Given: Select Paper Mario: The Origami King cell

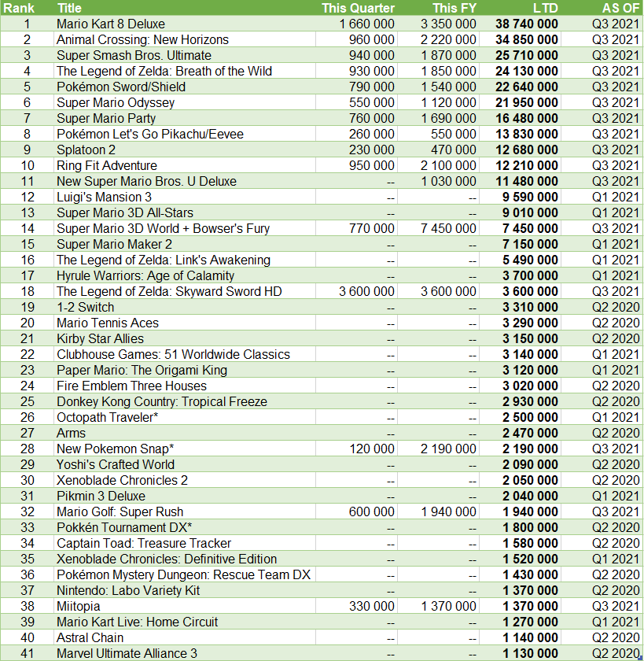Looking at the screenshot, I should coord(185,370).
